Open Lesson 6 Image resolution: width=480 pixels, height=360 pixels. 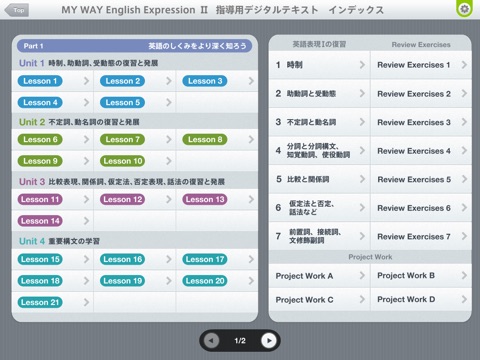click(x=40, y=139)
